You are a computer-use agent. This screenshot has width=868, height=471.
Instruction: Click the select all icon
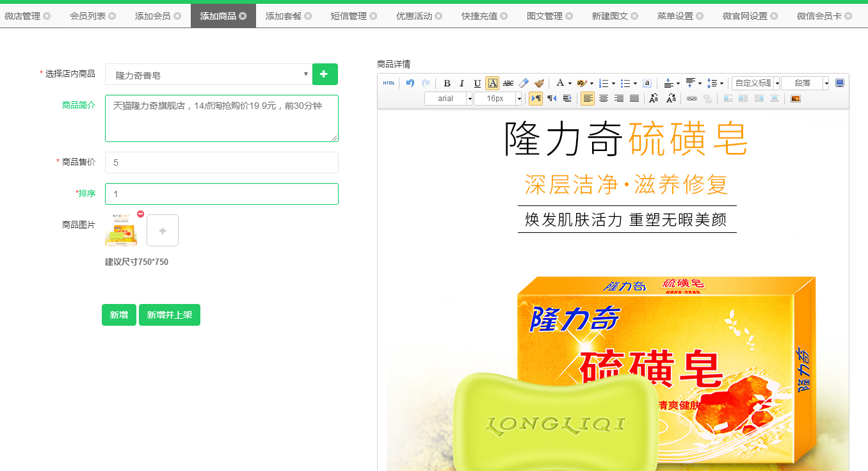point(647,83)
